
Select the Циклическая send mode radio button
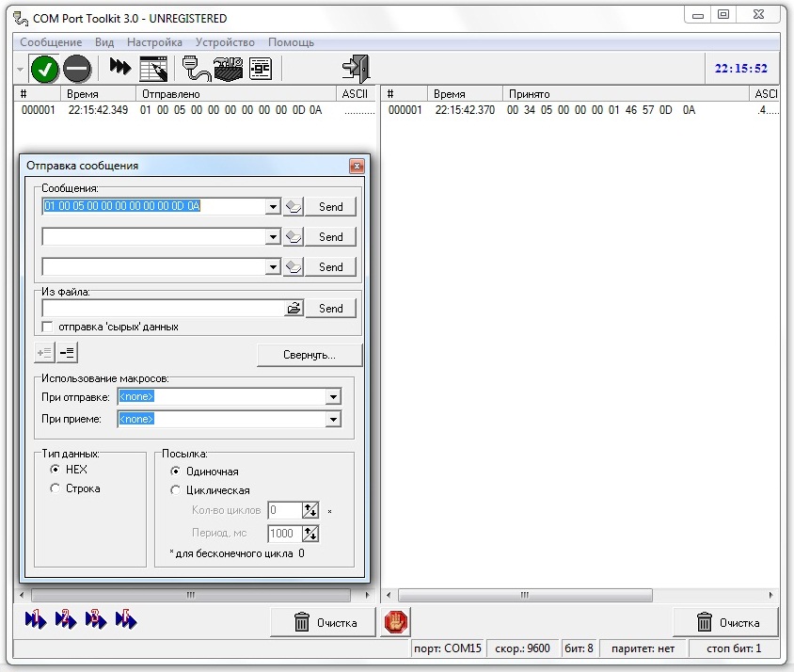[x=175, y=490]
